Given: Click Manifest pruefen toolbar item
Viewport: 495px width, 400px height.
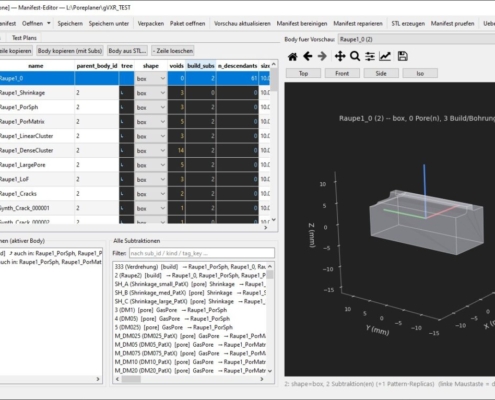Looking at the screenshot, I should pos(452,23).
